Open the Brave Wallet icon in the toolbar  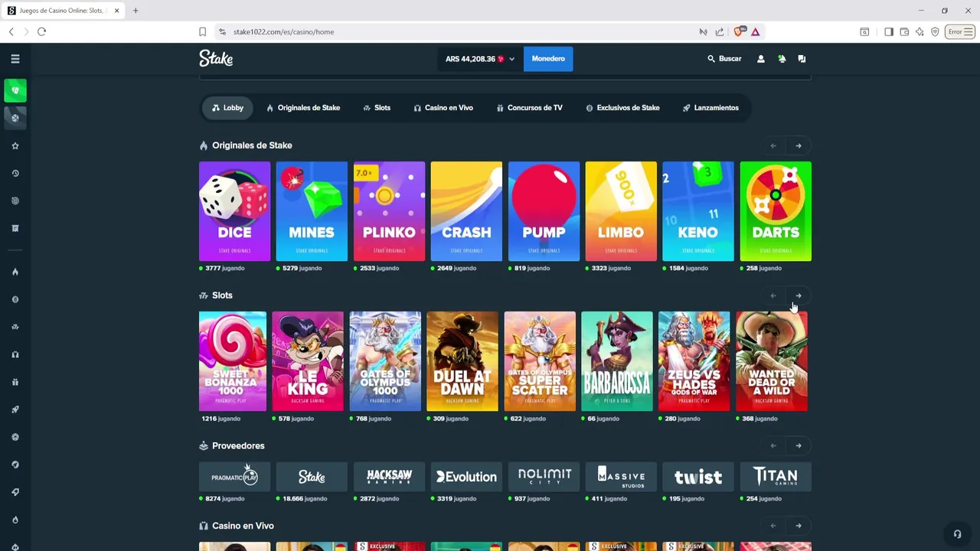pos(904,31)
